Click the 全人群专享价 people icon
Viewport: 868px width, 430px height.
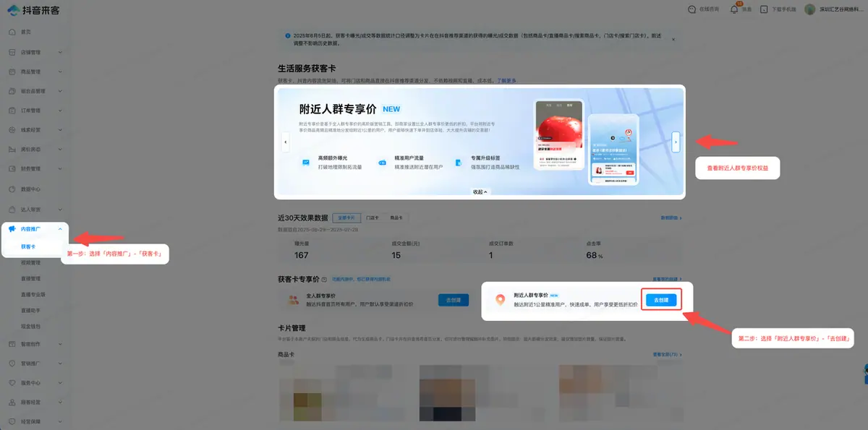pos(295,300)
